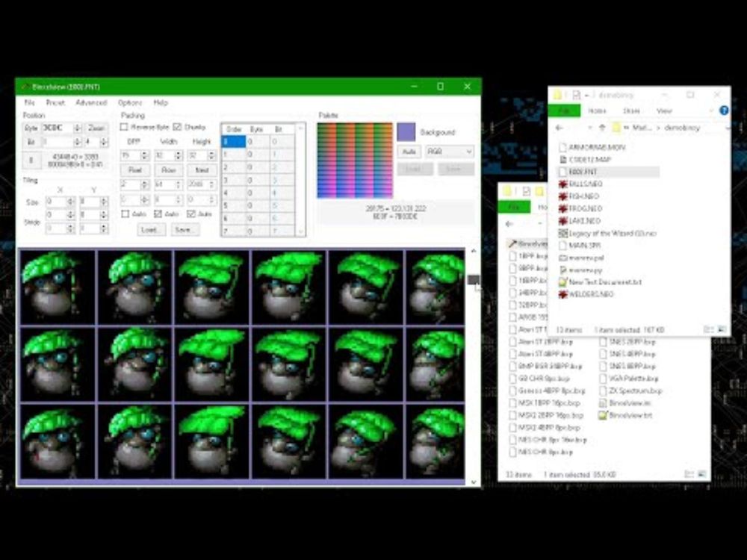Open View tab in demobinxy Explorer window
This screenshot has width=747, height=560.
(x=664, y=111)
